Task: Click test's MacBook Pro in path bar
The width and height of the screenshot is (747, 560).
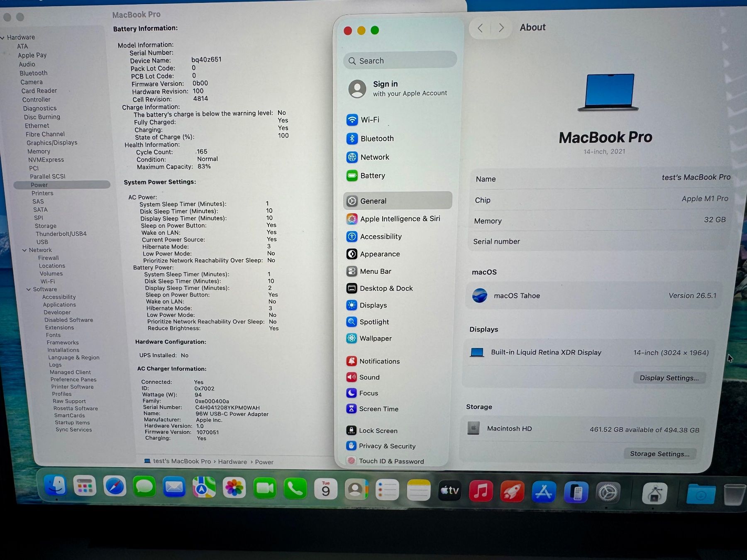Action: pos(182,461)
